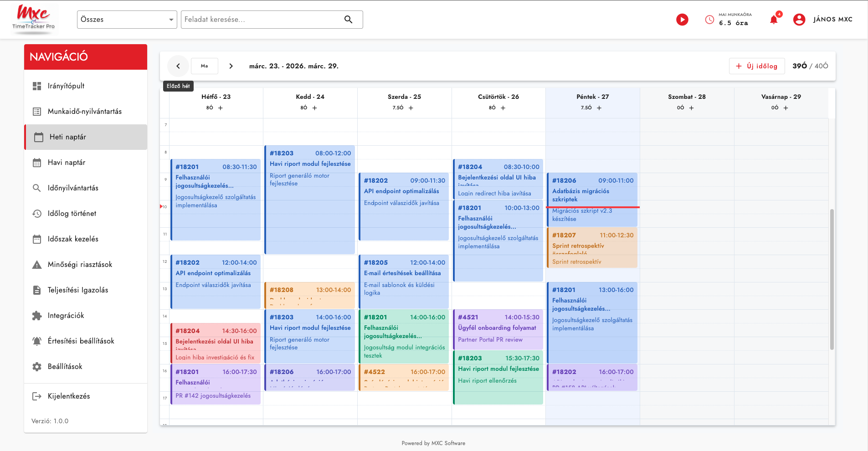Add time entry plus on Hétfő 23
868x451 pixels.
point(221,108)
